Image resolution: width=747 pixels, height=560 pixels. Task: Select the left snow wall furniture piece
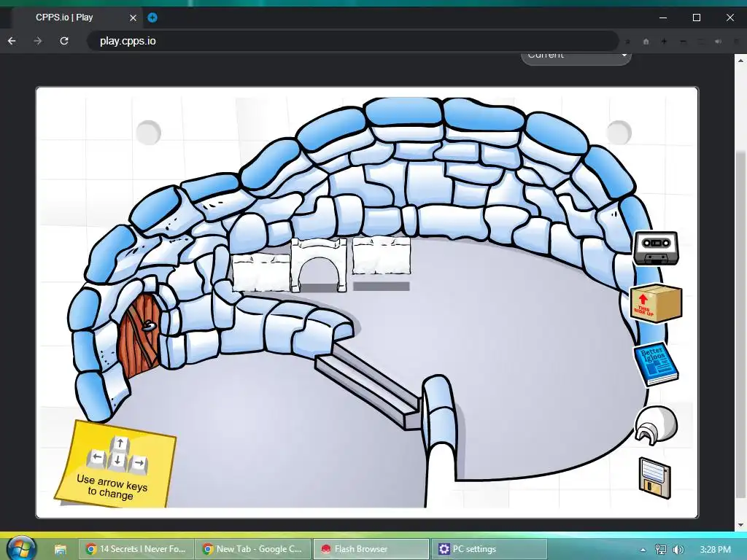(x=261, y=273)
